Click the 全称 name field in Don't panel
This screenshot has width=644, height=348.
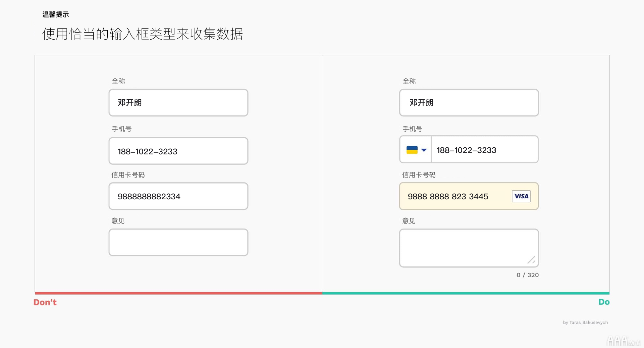(178, 103)
